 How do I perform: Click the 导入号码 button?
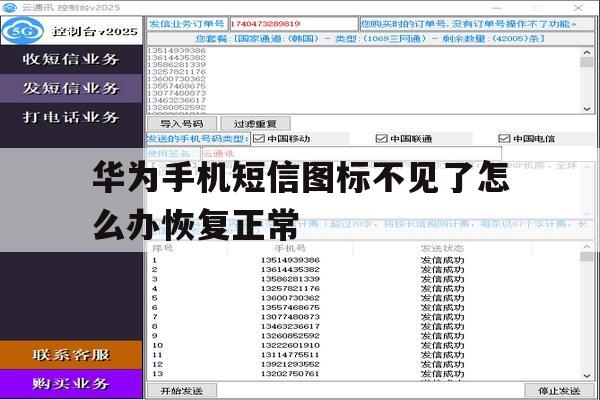pos(182,124)
